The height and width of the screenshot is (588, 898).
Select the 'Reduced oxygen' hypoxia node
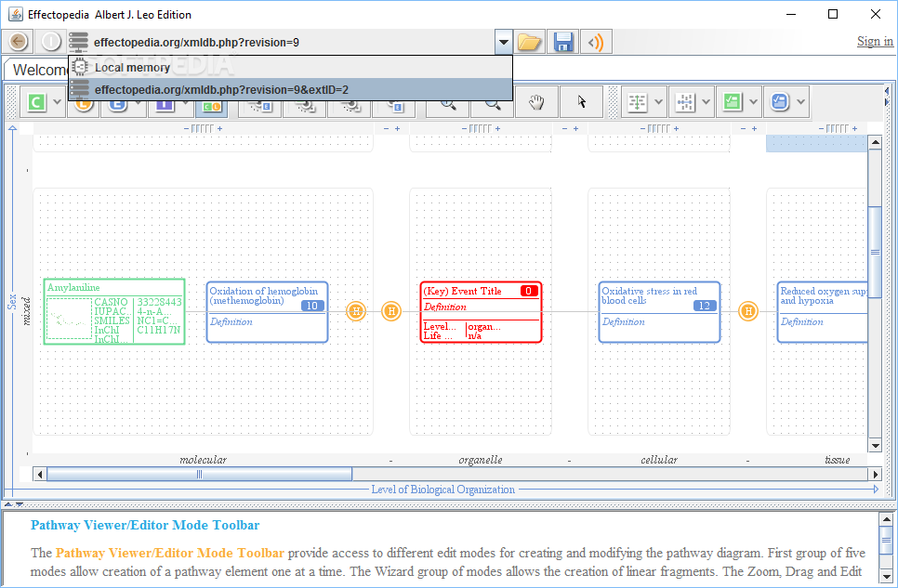click(823, 312)
